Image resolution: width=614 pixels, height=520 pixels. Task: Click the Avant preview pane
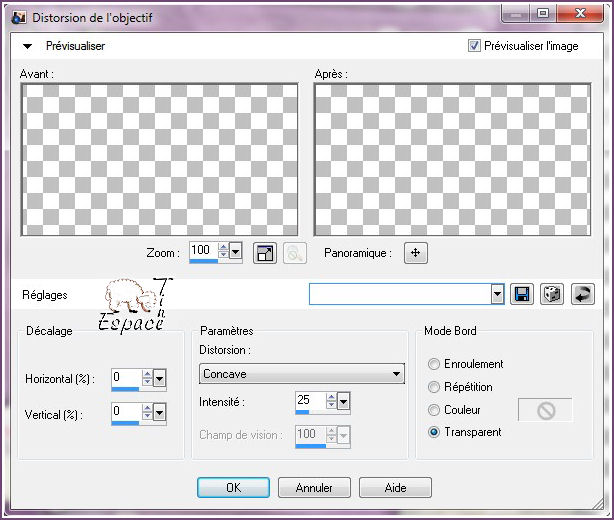tap(159, 160)
